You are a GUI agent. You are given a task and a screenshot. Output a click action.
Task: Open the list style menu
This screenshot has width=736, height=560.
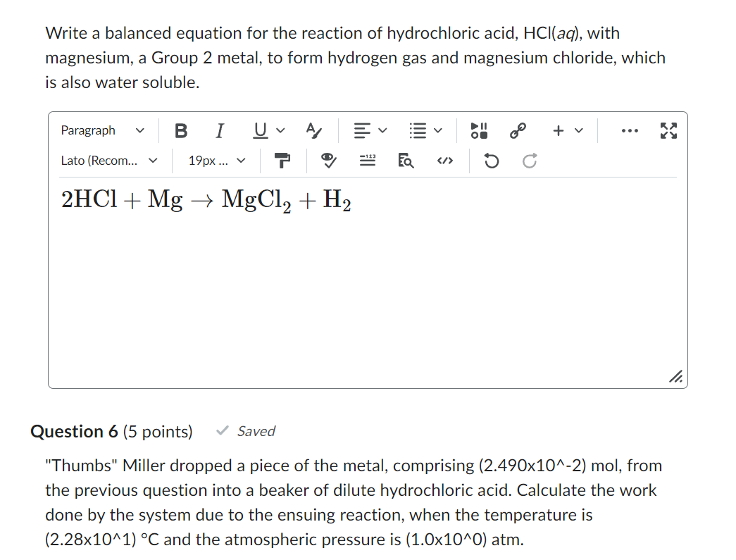click(423, 130)
